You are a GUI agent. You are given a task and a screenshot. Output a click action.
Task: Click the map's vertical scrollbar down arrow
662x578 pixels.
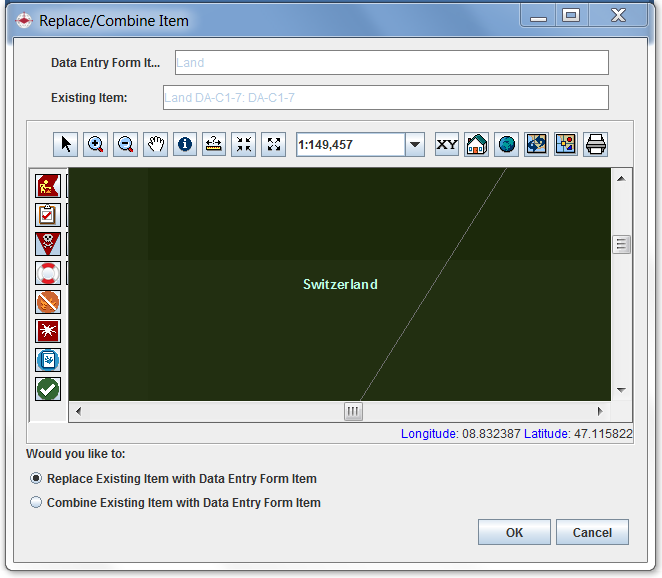[x=621, y=390]
